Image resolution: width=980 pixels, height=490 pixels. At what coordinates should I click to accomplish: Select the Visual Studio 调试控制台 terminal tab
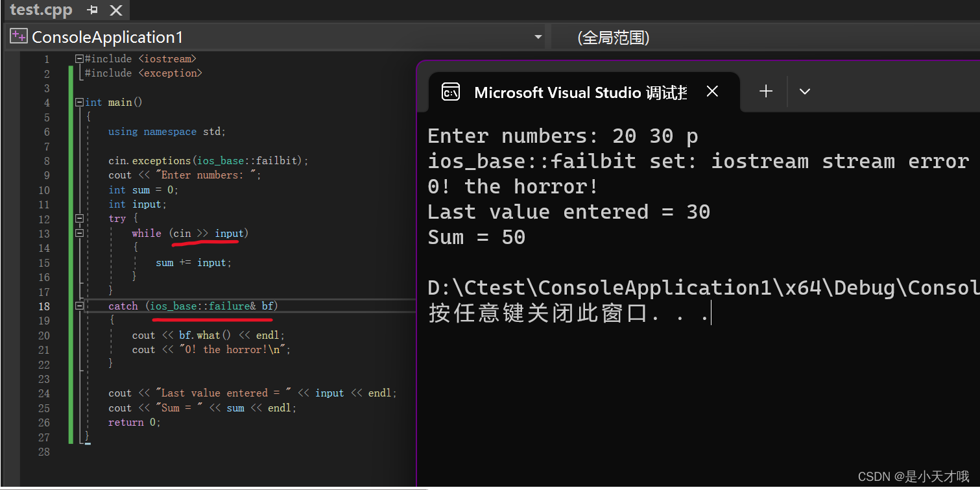(x=580, y=92)
